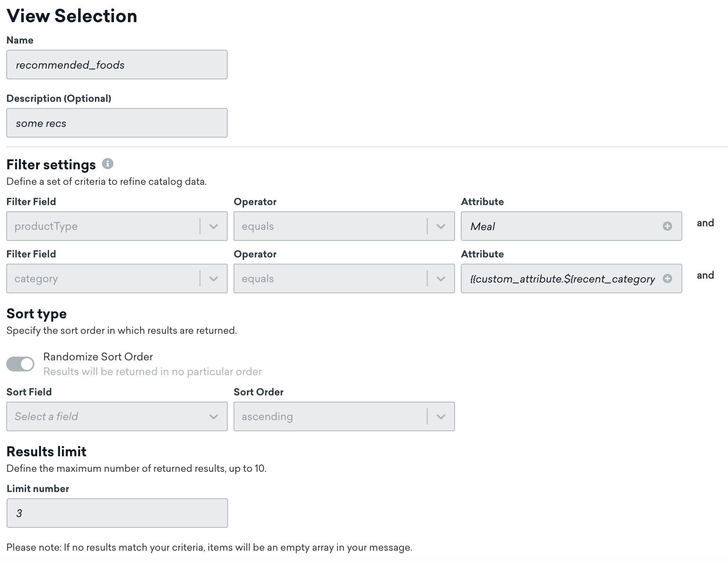Click the Limit number input field
This screenshot has height=561, width=728.
[117, 513]
